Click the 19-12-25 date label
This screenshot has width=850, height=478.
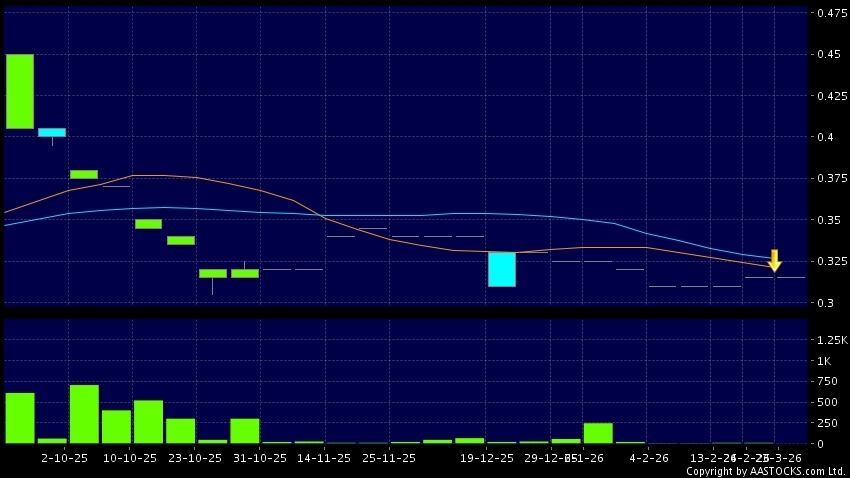click(486, 457)
